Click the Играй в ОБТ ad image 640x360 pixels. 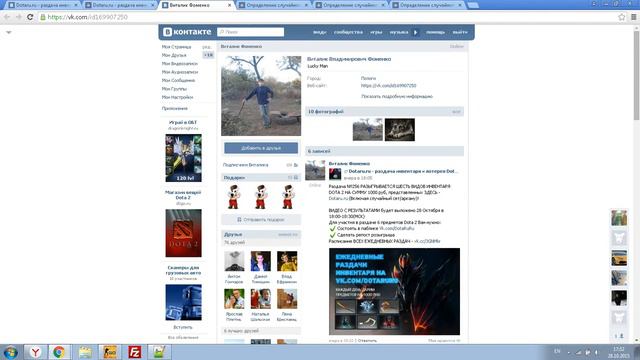(183, 158)
